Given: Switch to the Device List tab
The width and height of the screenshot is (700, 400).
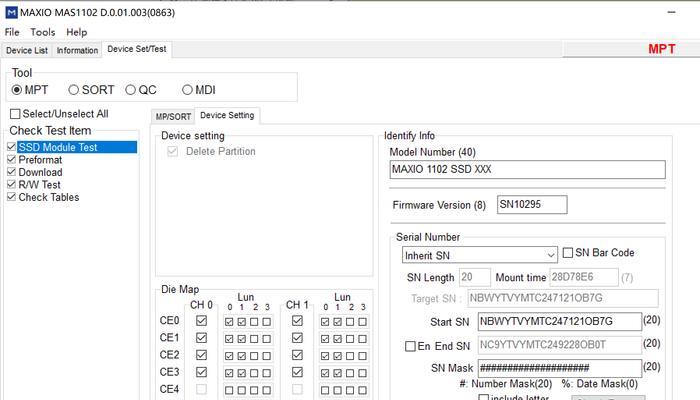Looking at the screenshot, I should point(27,50).
